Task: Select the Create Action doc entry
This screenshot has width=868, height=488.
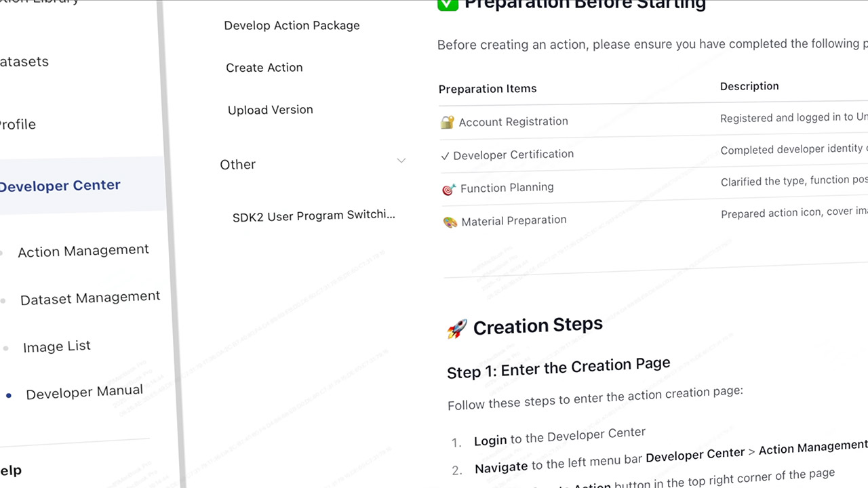Action: click(264, 68)
